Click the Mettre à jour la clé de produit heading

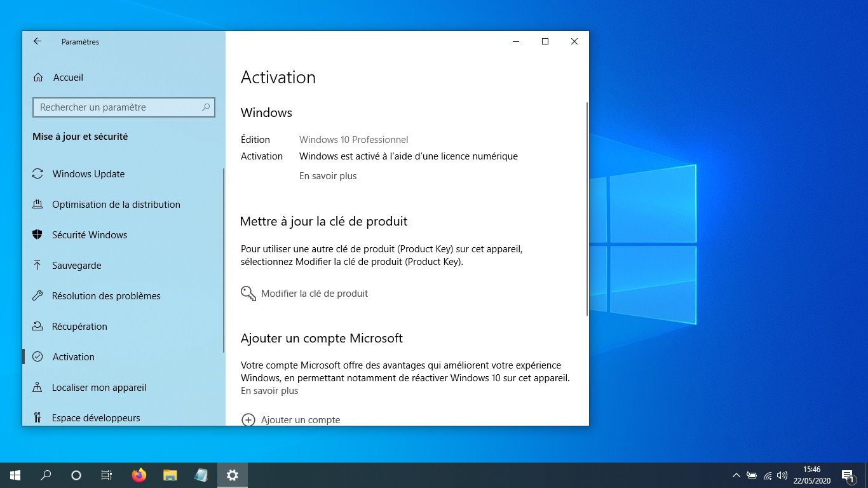point(323,221)
